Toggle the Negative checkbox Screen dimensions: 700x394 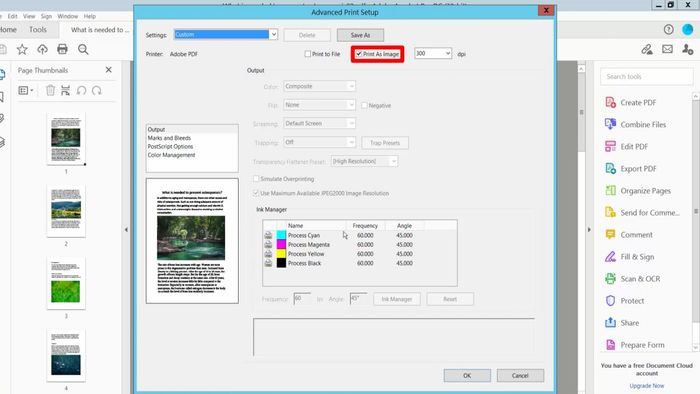pos(364,105)
